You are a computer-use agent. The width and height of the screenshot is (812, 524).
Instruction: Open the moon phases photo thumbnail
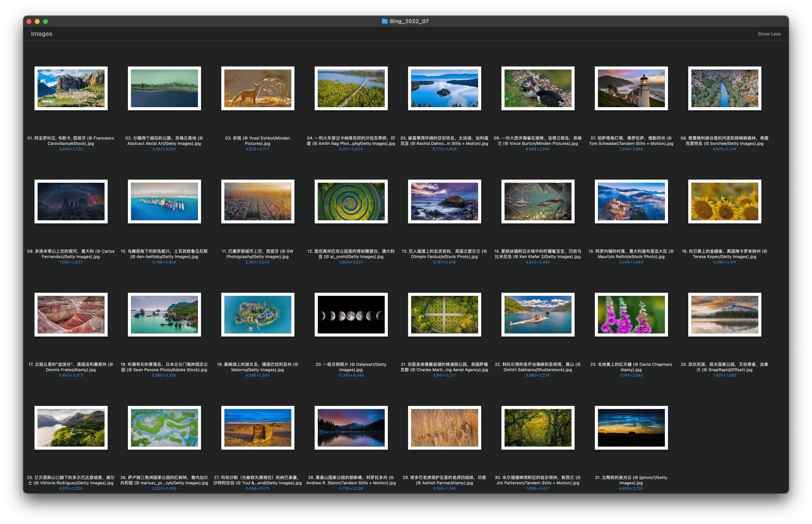click(x=351, y=315)
